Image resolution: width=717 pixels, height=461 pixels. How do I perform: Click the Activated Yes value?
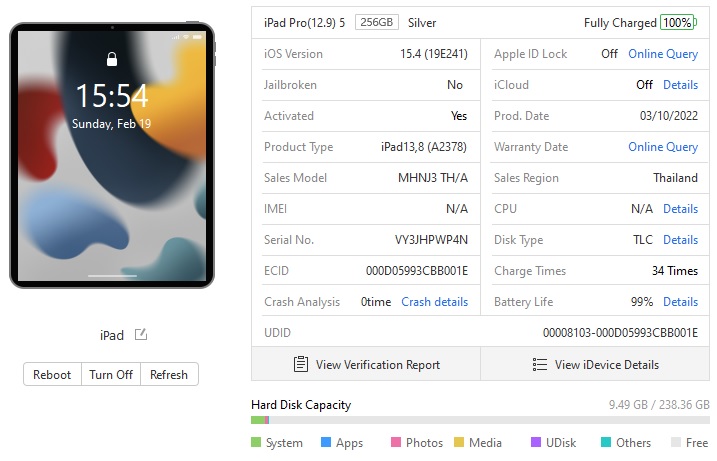click(x=459, y=116)
